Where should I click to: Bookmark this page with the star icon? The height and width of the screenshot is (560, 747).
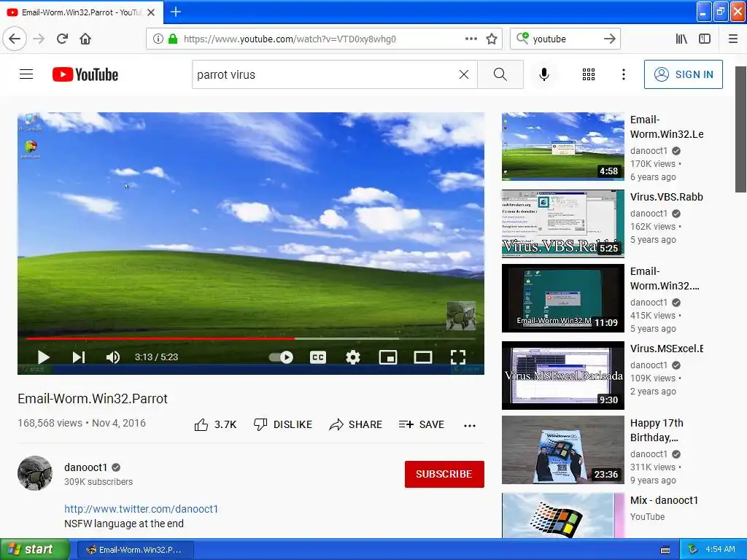492,39
